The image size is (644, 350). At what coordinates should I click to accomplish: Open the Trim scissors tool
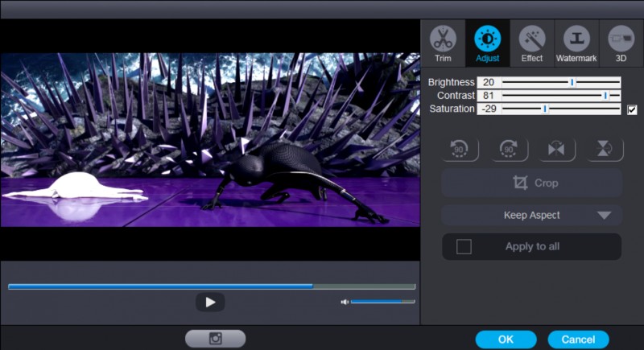443,43
